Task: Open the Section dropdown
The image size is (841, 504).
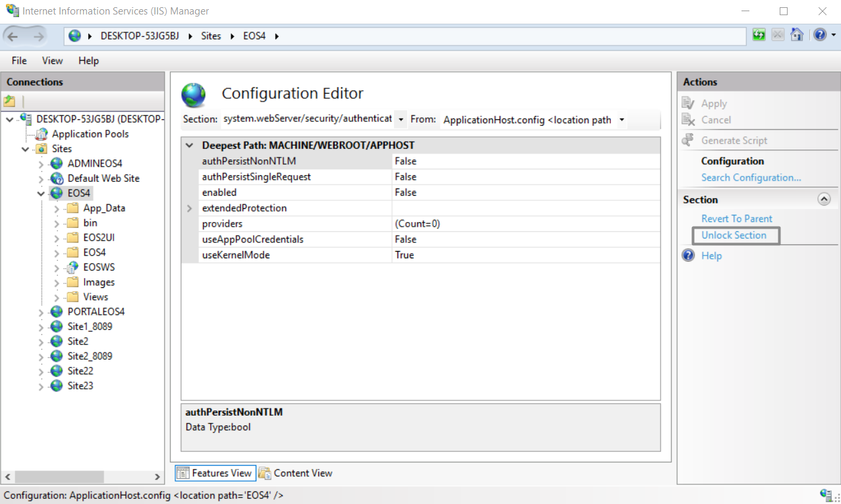Action: click(x=401, y=119)
